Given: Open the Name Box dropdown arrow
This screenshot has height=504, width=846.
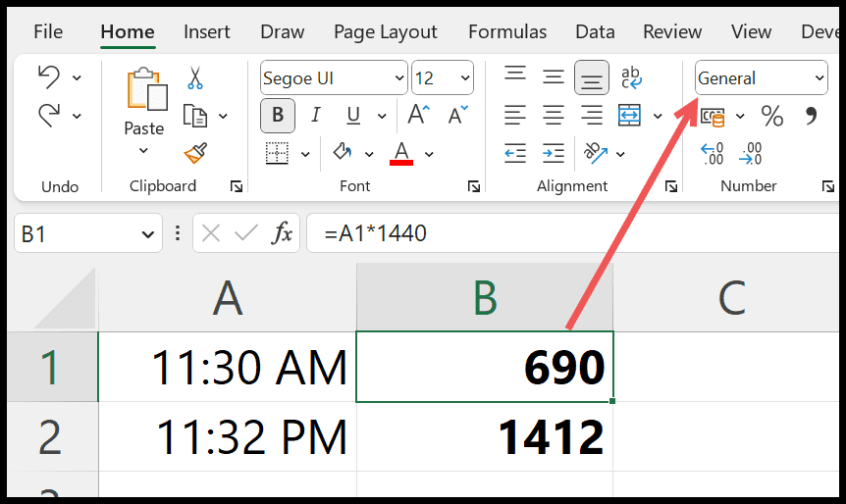Looking at the screenshot, I should tap(147, 234).
